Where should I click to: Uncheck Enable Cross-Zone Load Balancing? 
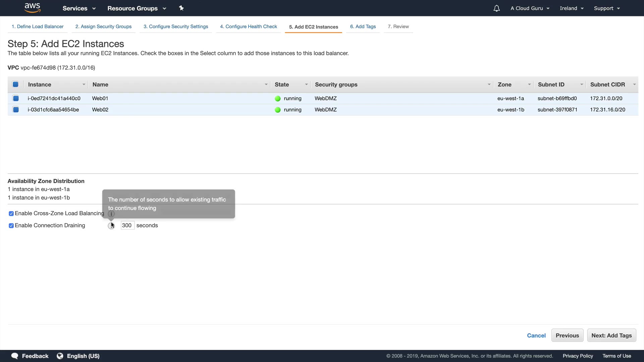11,214
